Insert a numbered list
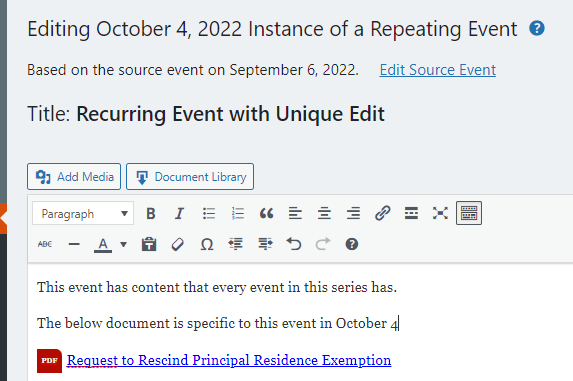Viewport: 573px width, 381px height. 238,213
